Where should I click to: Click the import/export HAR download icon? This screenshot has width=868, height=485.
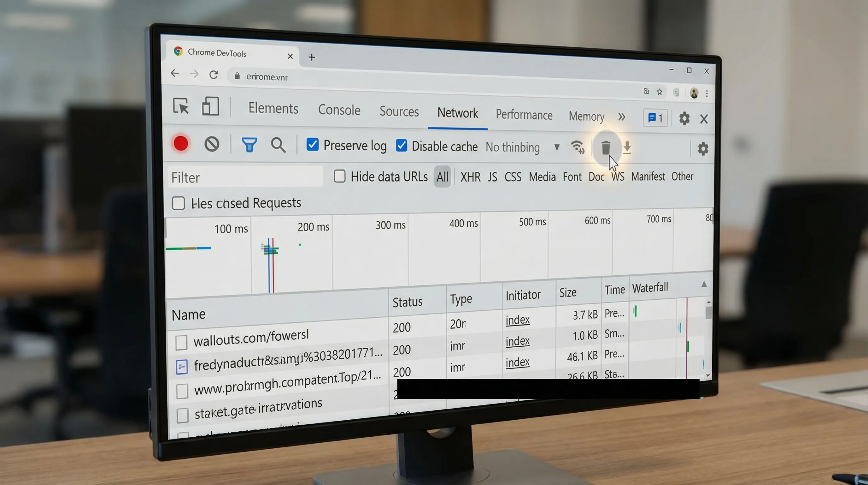(627, 148)
